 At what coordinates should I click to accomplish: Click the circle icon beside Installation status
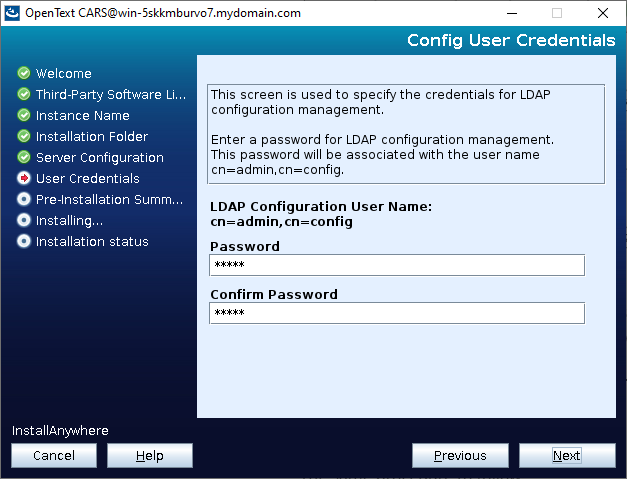[24, 241]
